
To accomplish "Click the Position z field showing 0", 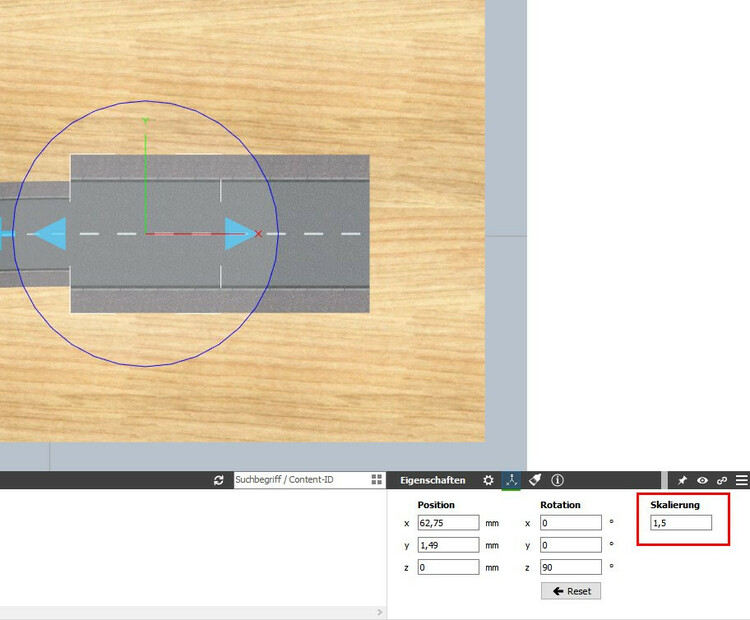I will point(448,567).
